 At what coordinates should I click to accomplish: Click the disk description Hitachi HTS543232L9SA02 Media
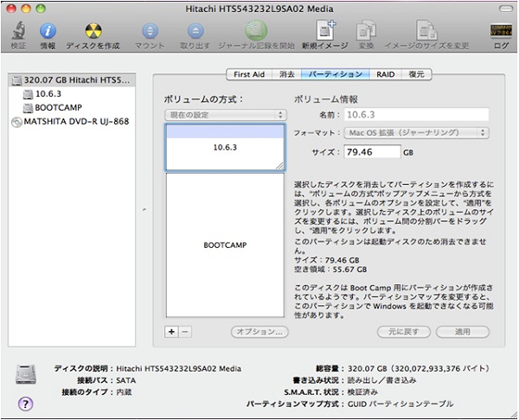(179, 368)
